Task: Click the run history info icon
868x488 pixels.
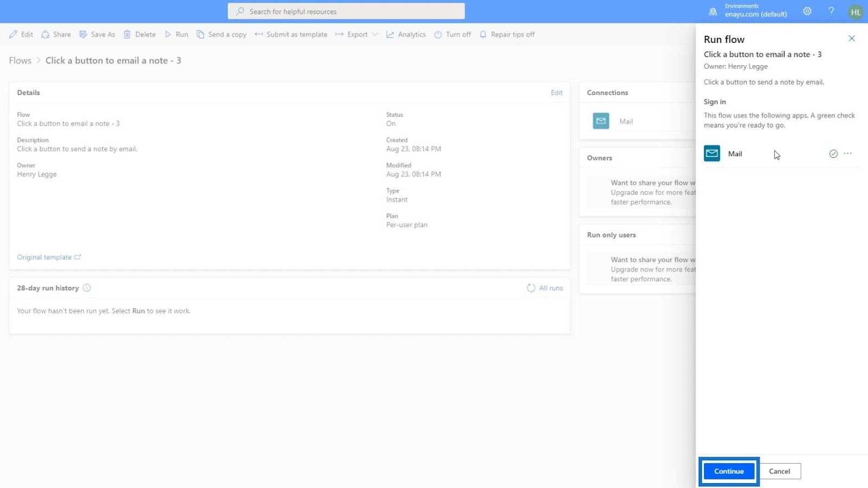Action: click(87, 288)
